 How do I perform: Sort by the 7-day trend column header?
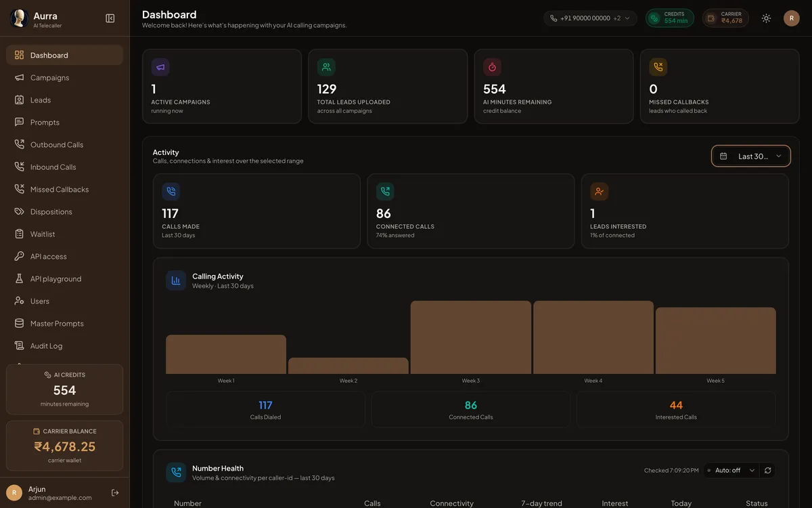tap(541, 503)
